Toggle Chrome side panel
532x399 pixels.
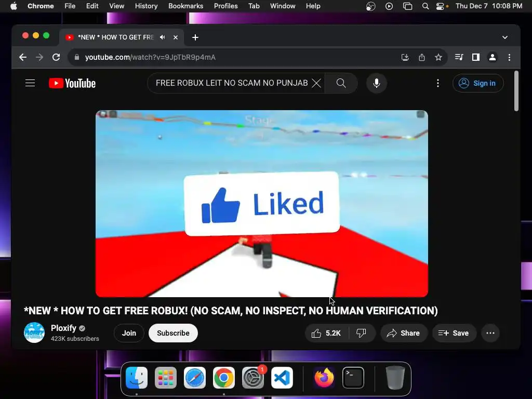pos(476,57)
